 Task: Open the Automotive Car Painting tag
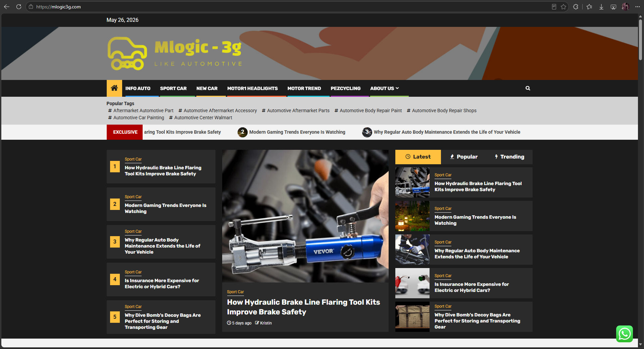click(136, 118)
